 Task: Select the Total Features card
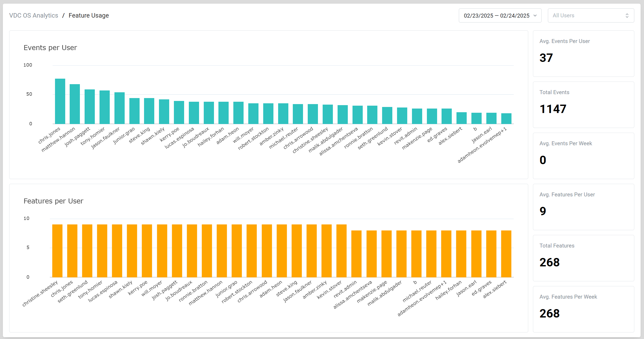583,258
